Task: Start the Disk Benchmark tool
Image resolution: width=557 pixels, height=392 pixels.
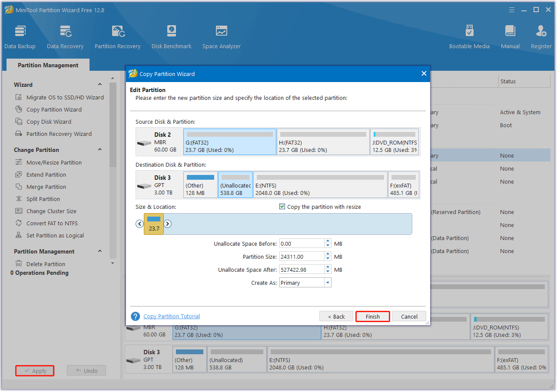Action: 172,37
